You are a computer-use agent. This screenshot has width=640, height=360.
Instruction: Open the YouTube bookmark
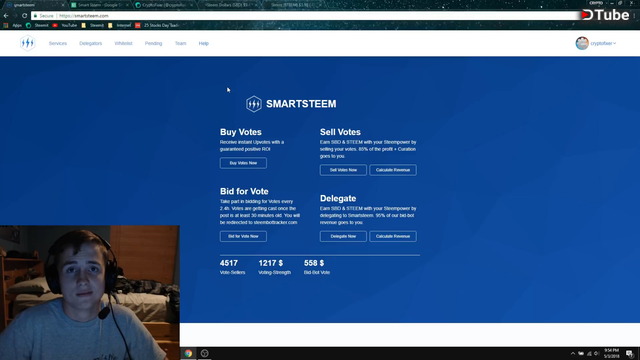64,25
